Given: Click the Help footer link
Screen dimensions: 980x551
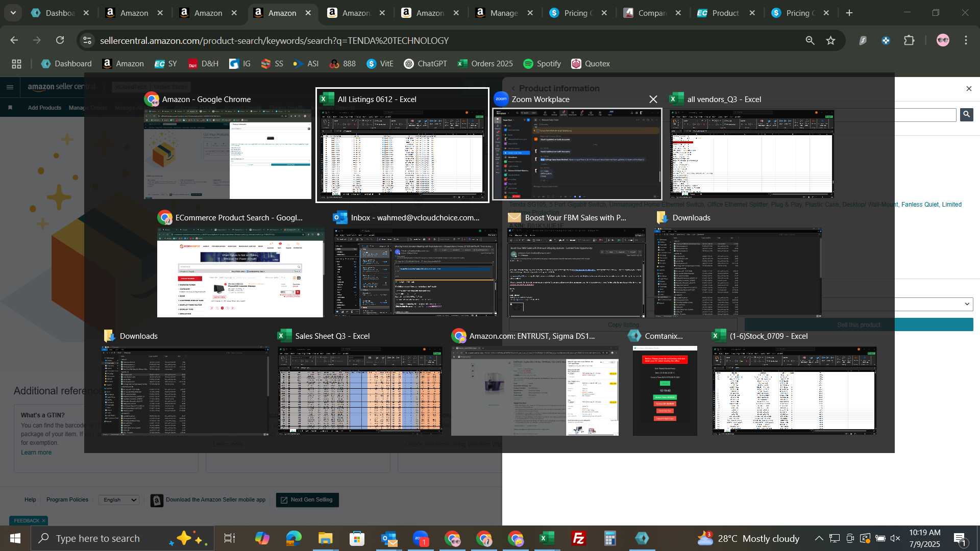Looking at the screenshot, I should (30, 500).
